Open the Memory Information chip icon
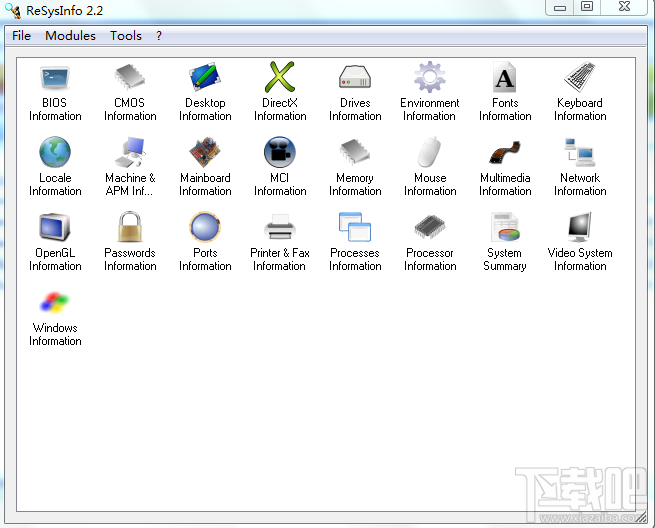The width and height of the screenshot is (655, 528). click(355, 152)
